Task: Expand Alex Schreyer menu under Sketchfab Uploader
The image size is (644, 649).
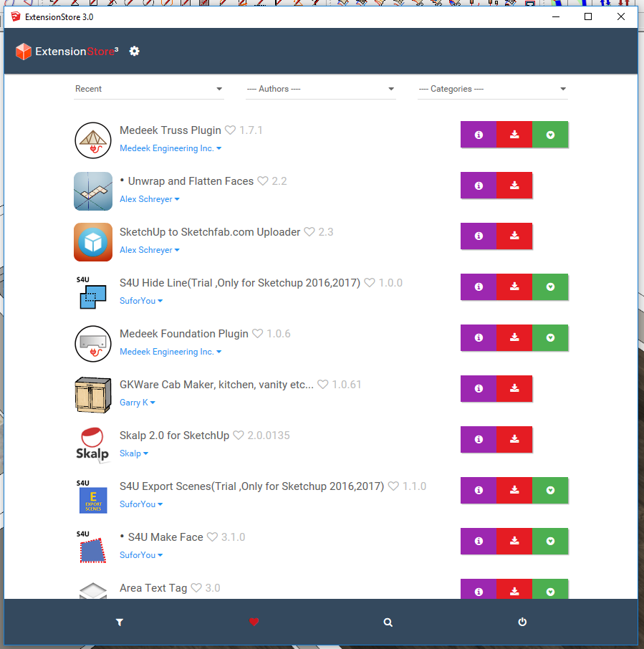Action: coord(150,250)
